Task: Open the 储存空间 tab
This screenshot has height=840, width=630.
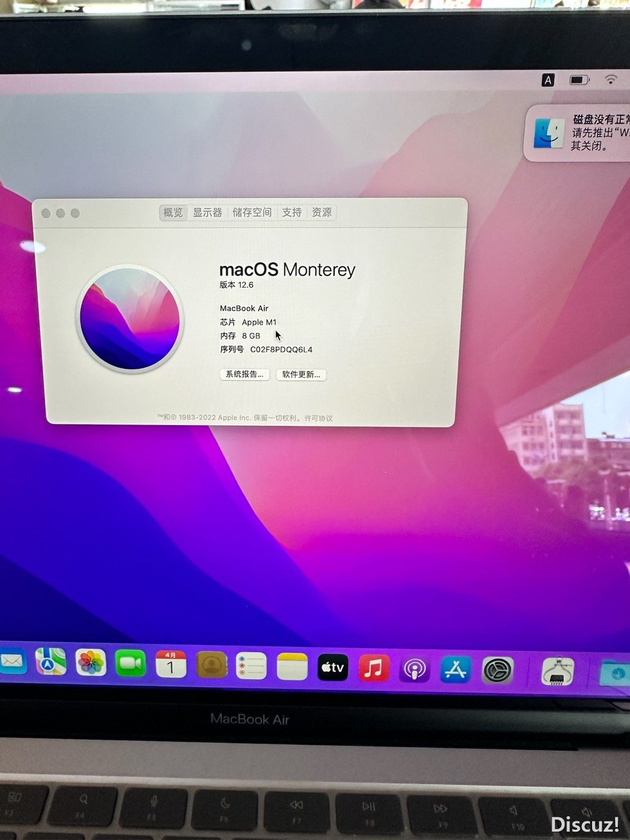Action: click(252, 212)
